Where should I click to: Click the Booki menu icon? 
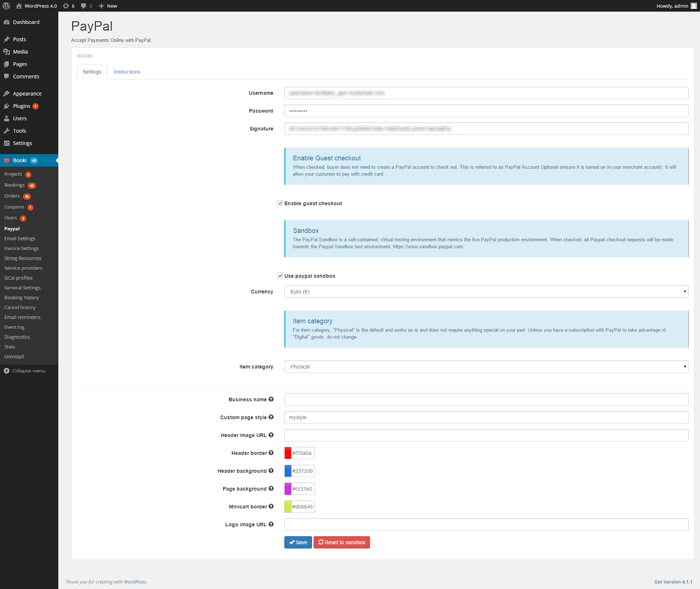tap(7, 160)
